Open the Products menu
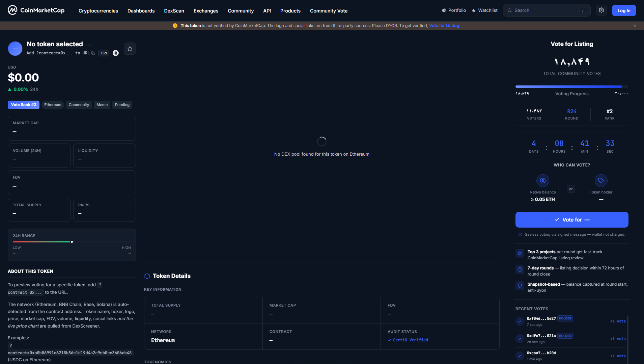Image resolution: width=644 pixels, height=364 pixels. (x=290, y=11)
